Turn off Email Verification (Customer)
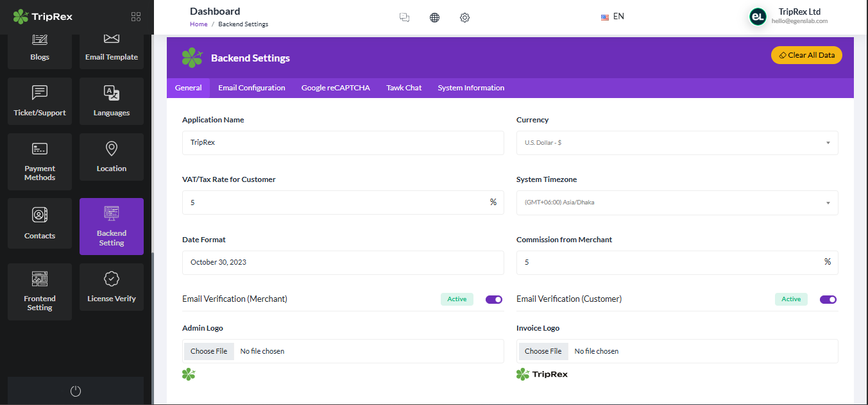 point(828,299)
